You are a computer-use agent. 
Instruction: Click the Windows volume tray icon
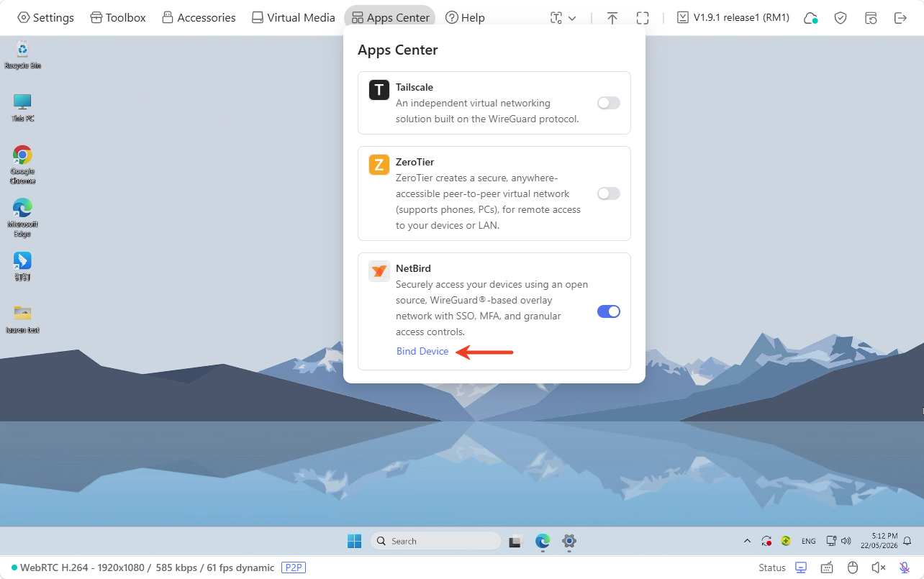846,541
